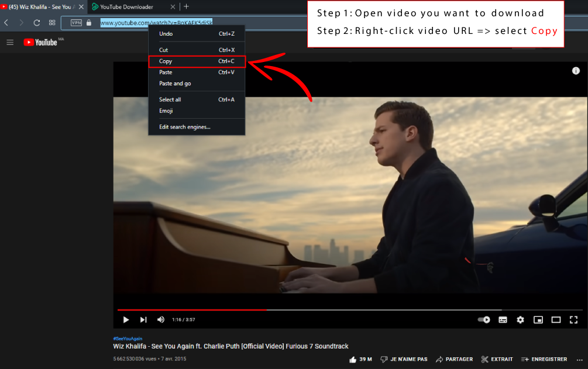Click the YouTube logo to go home
This screenshot has height=369, width=588.
(40, 42)
